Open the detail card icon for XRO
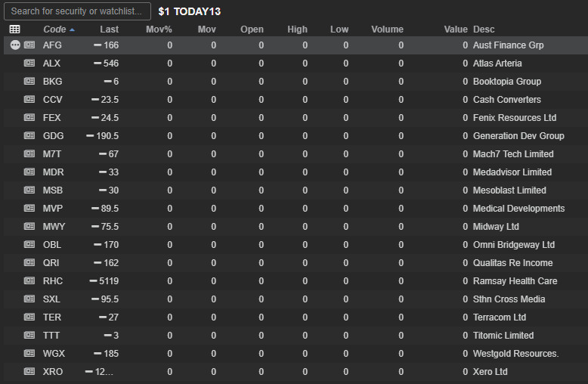 pos(29,371)
